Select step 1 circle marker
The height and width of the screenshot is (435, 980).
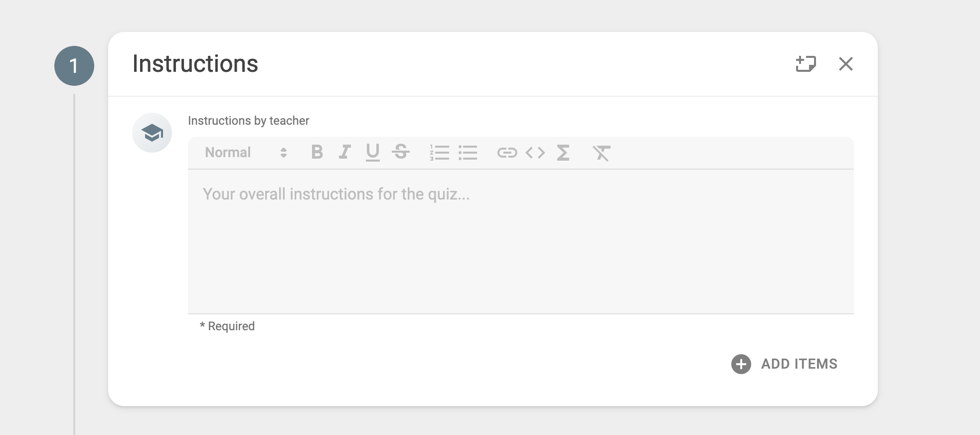[x=74, y=66]
